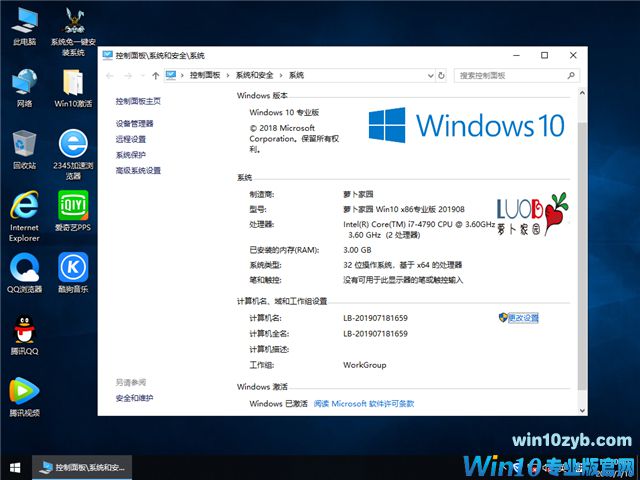The image size is (640, 480).
Task: Select the 腾讯视频 desktop icon
Action: (24, 397)
